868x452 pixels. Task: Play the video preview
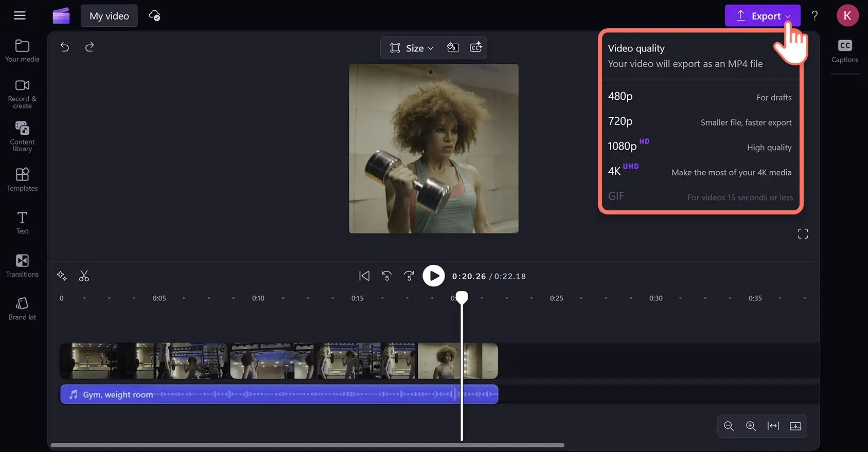point(434,276)
